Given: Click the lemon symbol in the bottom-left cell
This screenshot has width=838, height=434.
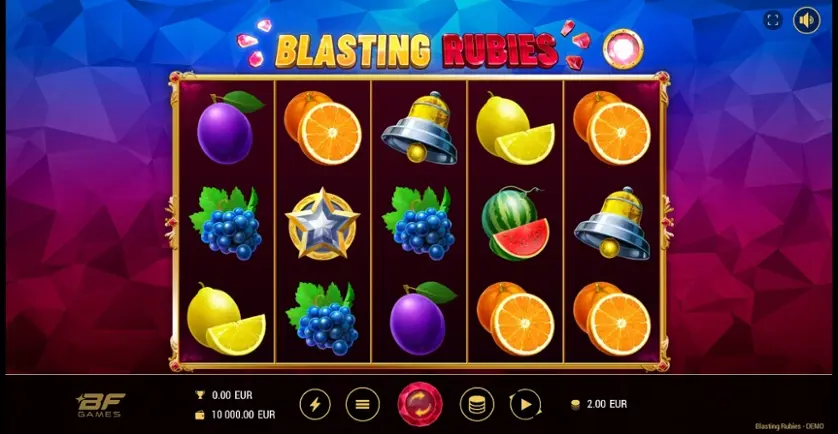Looking at the screenshot, I should [x=226, y=319].
